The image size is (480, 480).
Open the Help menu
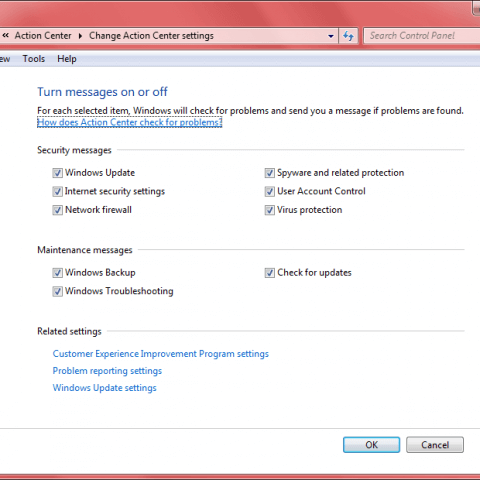click(67, 59)
